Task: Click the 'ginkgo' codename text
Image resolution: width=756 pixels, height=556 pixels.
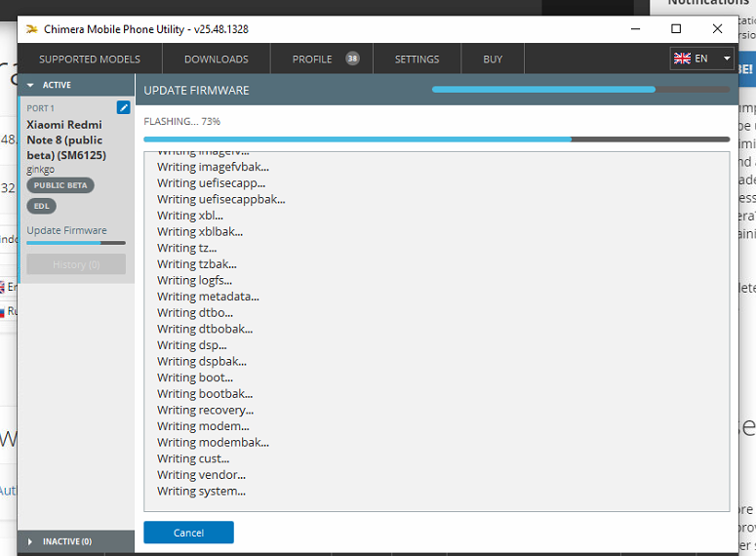Action: pyautogui.click(x=41, y=170)
